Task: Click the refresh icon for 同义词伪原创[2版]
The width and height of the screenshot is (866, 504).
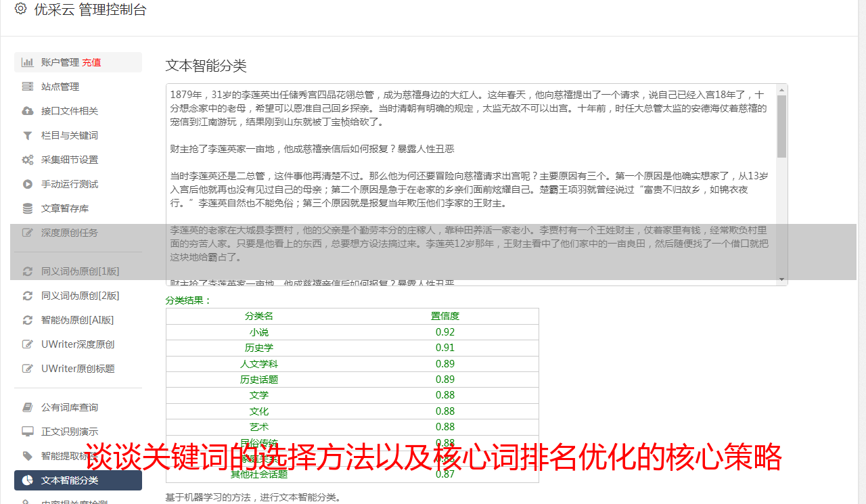Action: (x=28, y=296)
